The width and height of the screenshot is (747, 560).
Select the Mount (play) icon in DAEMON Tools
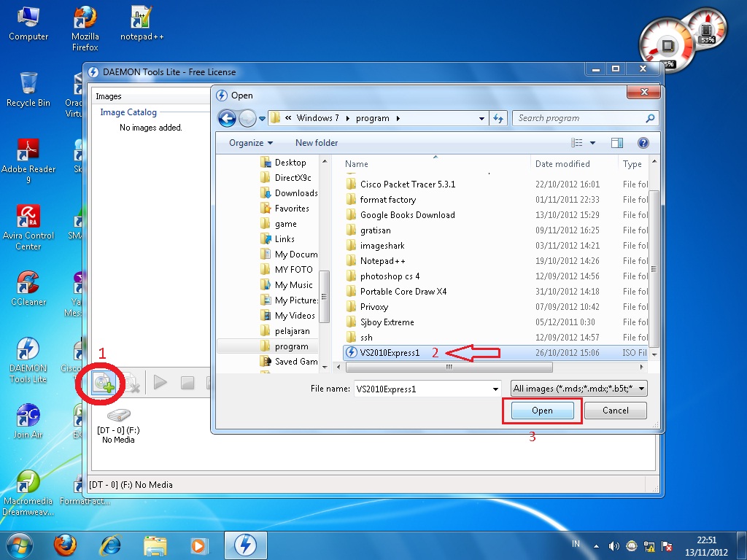(160, 382)
